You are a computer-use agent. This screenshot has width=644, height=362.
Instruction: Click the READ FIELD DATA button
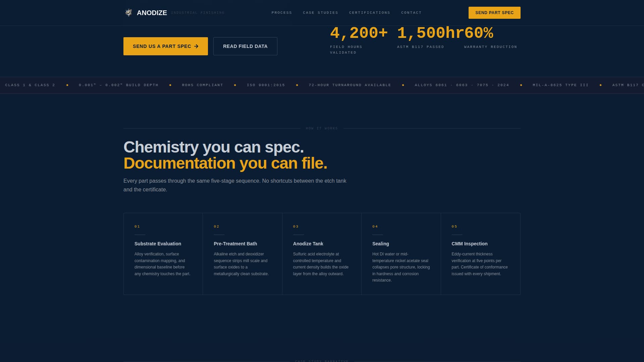pyautogui.click(x=245, y=46)
